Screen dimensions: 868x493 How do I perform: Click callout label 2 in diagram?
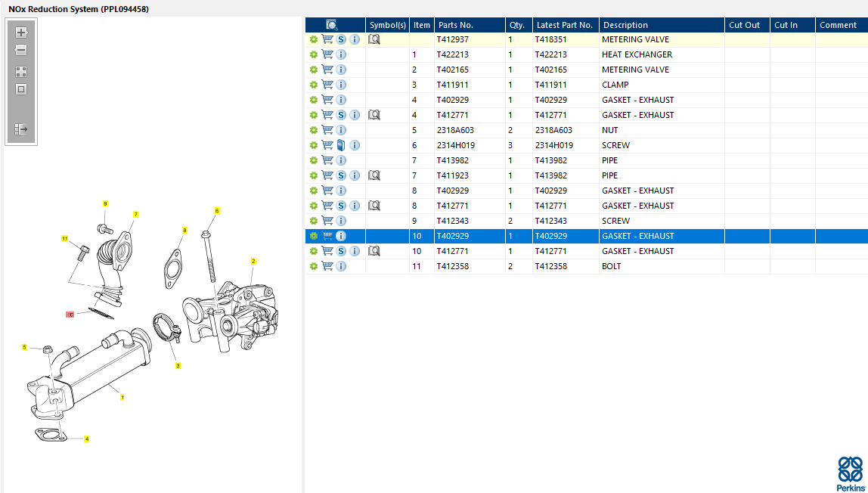253,261
